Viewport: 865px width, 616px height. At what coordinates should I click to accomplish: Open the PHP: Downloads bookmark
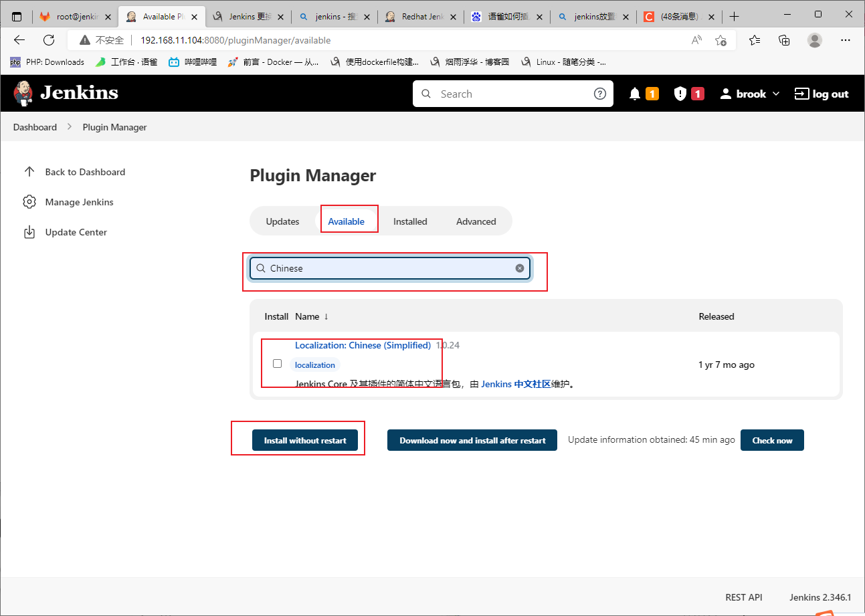[x=47, y=62]
